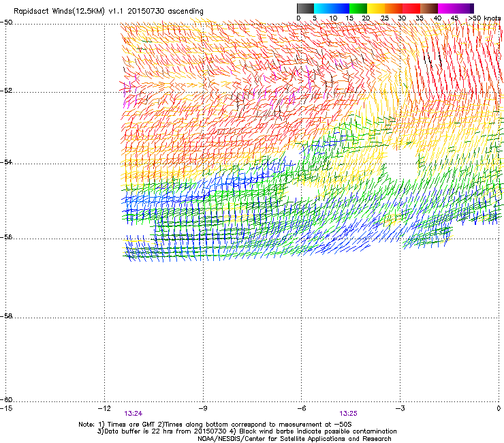
Task: Click the yellow 20-25 knots legend swatch
Action: [376, 8]
